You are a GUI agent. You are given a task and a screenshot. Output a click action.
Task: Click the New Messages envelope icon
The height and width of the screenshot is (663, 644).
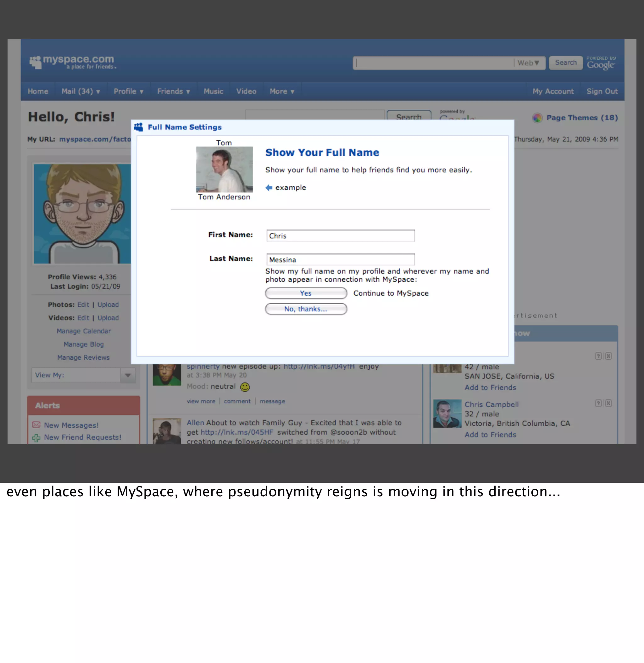point(36,425)
